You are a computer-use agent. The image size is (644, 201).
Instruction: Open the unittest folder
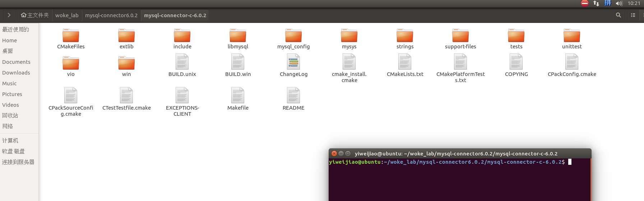(x=572, y=35)
